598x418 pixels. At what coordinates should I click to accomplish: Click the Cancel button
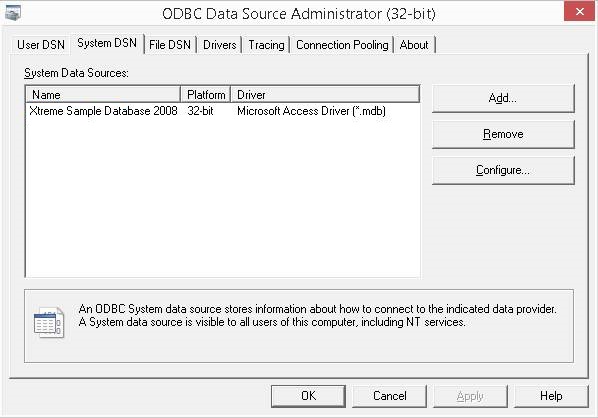389,396
